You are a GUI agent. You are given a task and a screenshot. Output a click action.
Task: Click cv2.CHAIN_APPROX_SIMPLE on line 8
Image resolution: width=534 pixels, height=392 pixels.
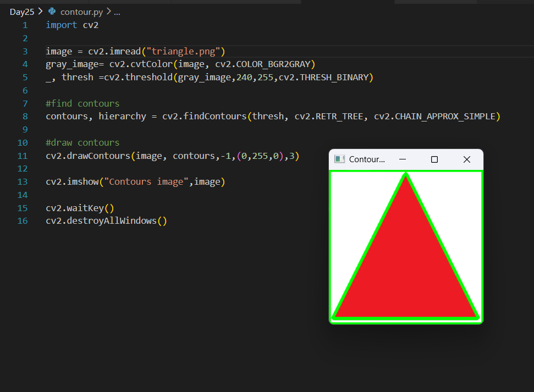pyautogui.click(x=434, y=117)
